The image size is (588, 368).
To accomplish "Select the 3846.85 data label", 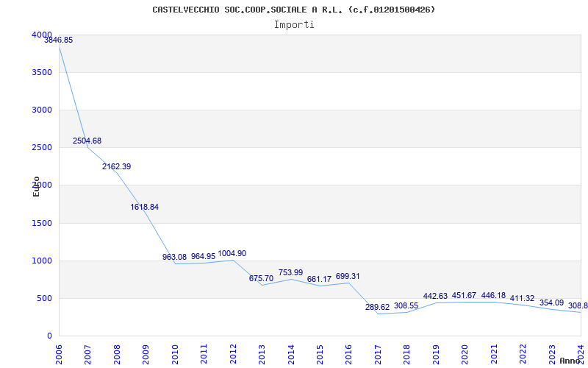I will [x=59, y=40].
